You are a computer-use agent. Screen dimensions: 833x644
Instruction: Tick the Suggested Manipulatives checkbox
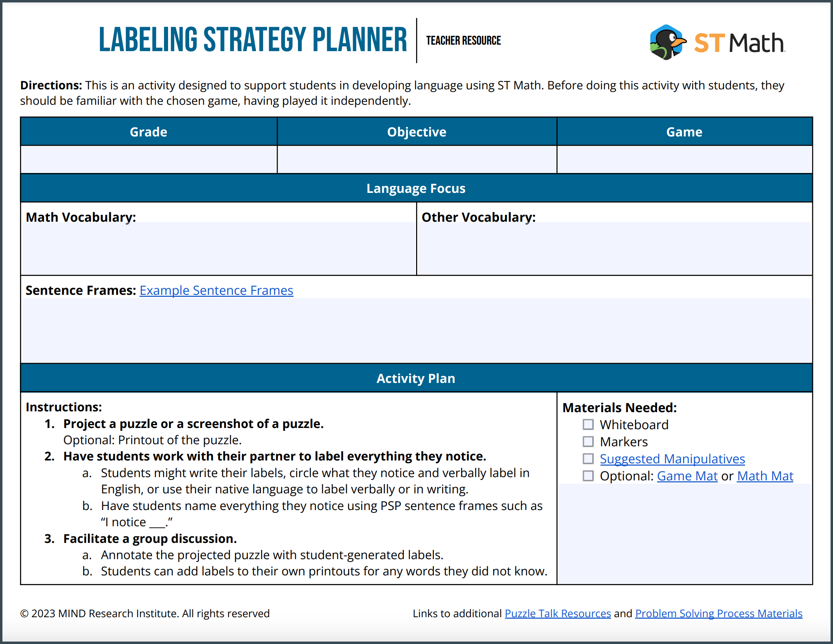pyautogui.click(x=588, y=458)
